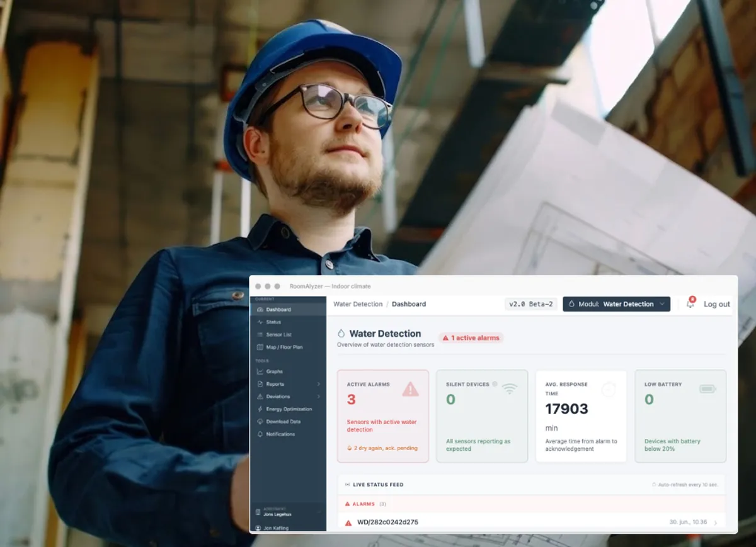The width and height of the screenshot is (756, 547).
Task: Click the '30. jun., 10.36' timestamp
Action: 688,522
